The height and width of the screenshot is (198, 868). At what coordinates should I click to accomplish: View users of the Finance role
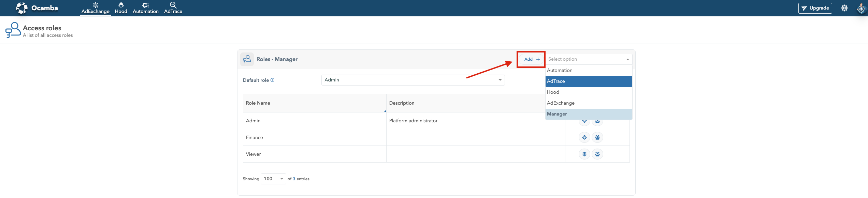[597, 137]
